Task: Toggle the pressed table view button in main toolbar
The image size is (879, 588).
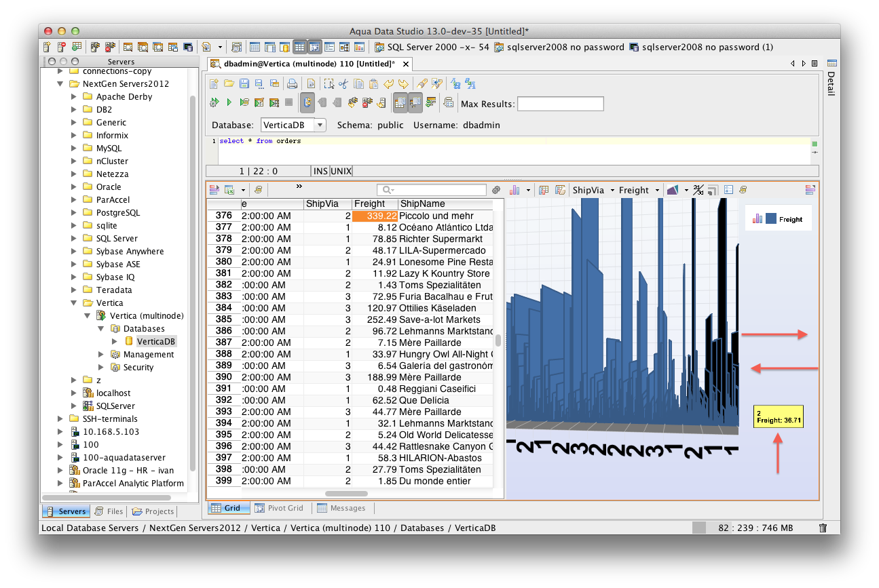Action: (299, 47)
